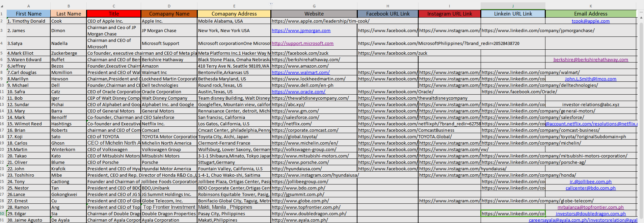Select column I header
This screenshot has height=223, width=644.
450,6
